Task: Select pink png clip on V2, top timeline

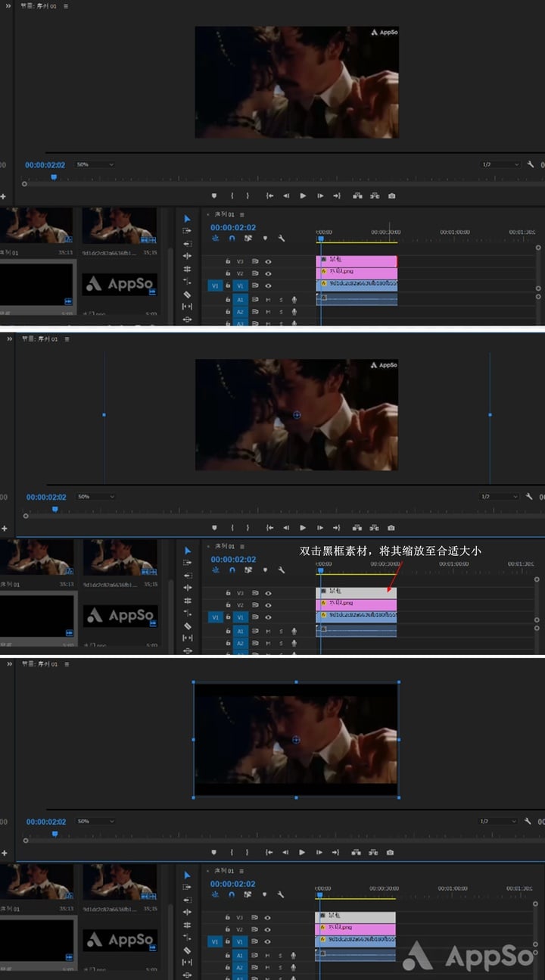Action: [x=356, y=273]
